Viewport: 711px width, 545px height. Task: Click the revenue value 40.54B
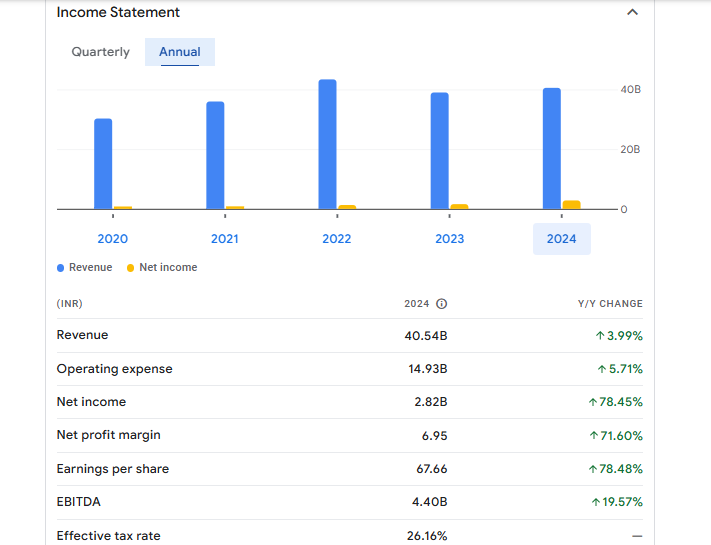click(426, 336)
